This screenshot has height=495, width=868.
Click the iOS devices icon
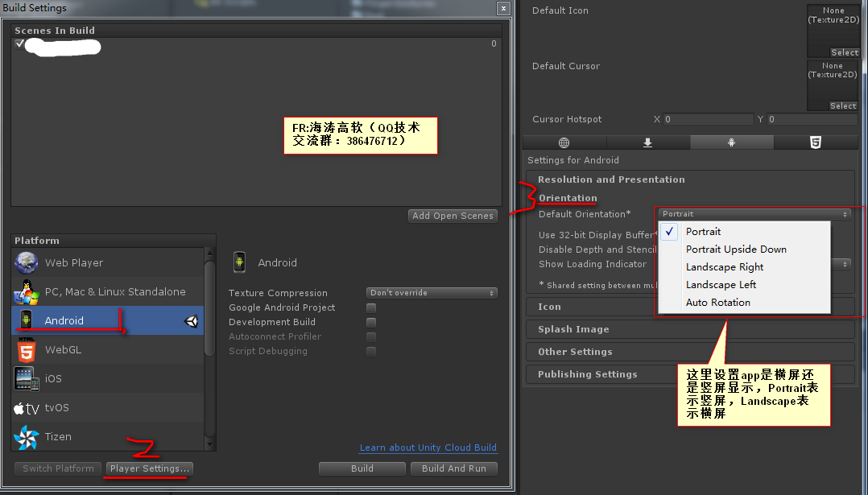coord(26,379)
